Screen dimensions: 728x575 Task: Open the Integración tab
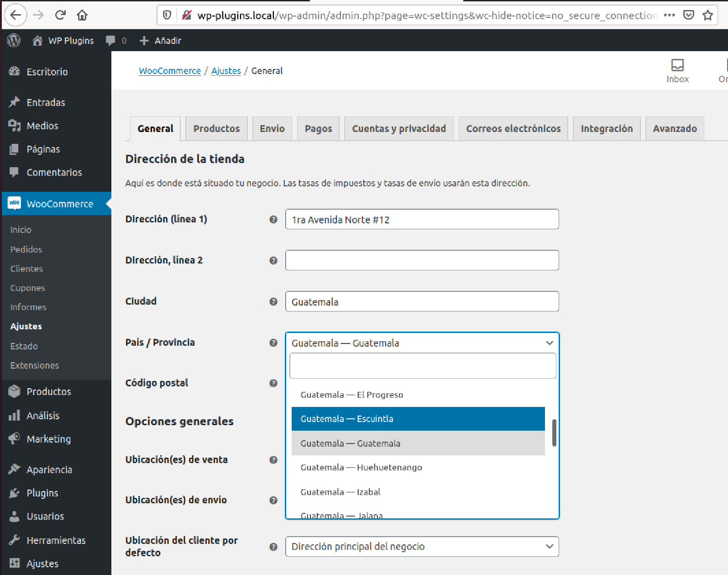607,128
